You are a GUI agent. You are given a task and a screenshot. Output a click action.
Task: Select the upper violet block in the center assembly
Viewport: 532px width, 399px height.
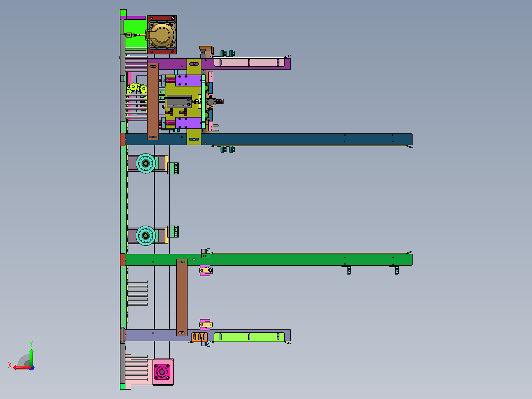pos(189,80)
